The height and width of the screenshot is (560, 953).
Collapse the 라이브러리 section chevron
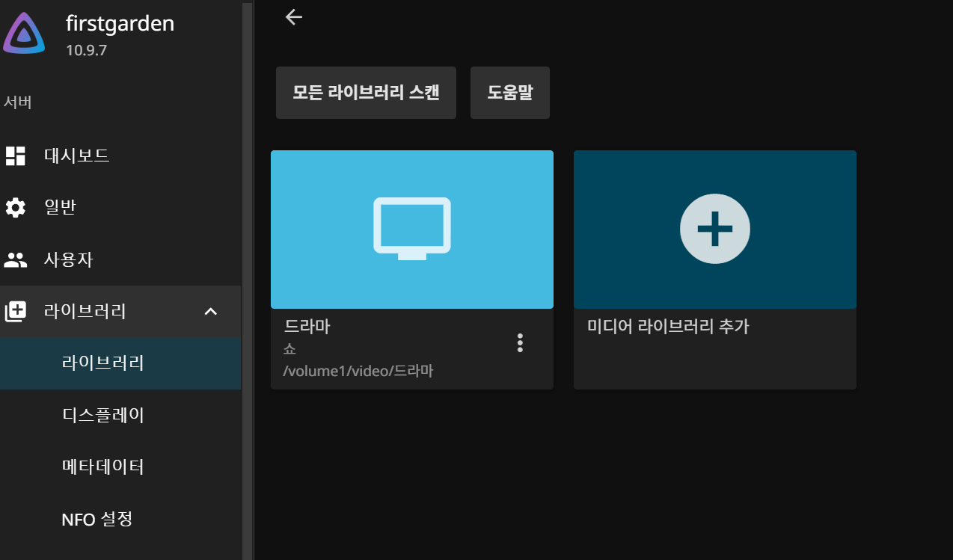[211, 312]
